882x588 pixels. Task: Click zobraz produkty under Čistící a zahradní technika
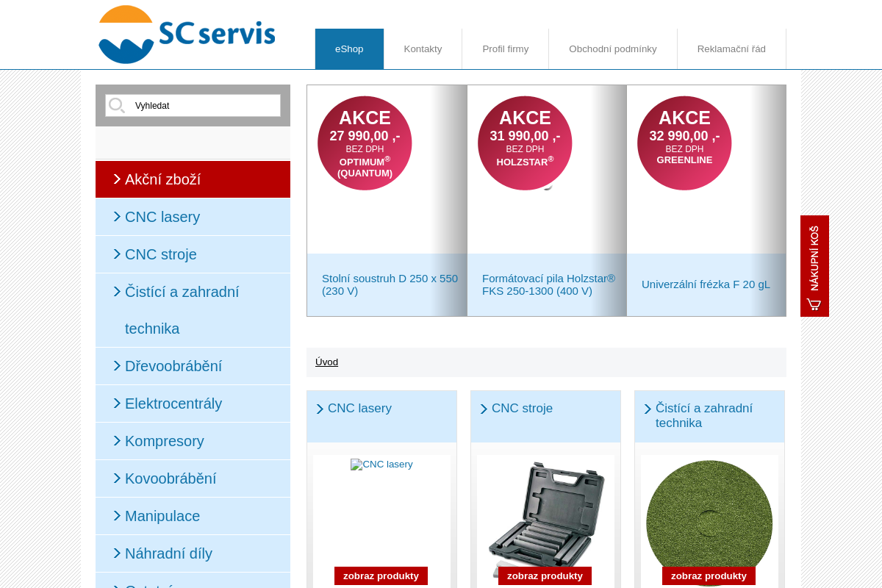point(709,576)
